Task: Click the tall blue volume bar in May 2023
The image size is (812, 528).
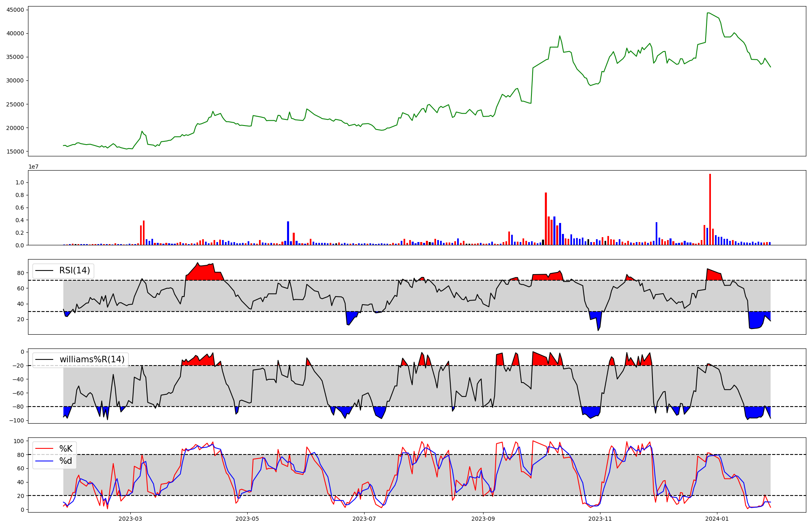Action: pyautogui.click(x=288, y=233)
